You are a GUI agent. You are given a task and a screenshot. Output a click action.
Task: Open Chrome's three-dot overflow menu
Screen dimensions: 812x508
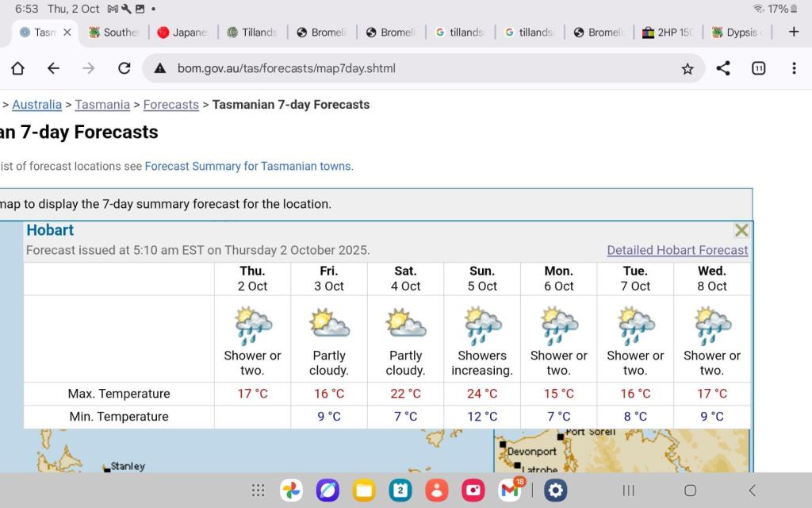795,68
